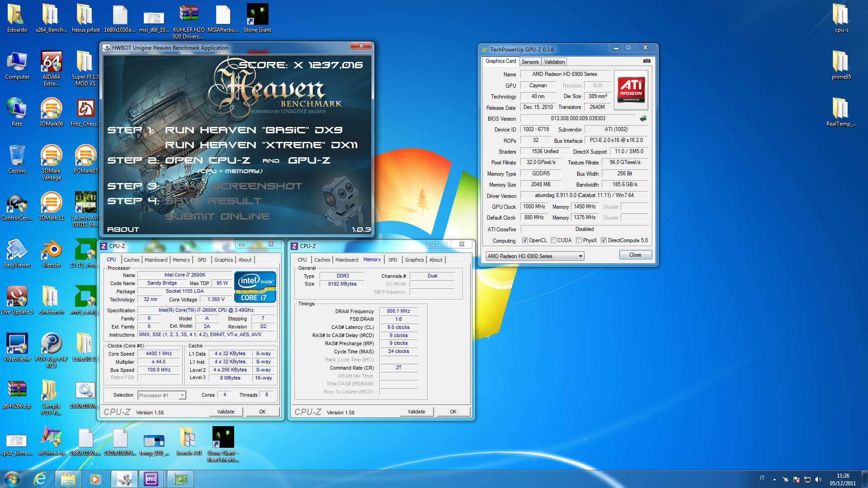Viewport: 868px width, 488px height.
Task: Open the Graphics tab in right CPU-Z window
Action: [415, 260]
